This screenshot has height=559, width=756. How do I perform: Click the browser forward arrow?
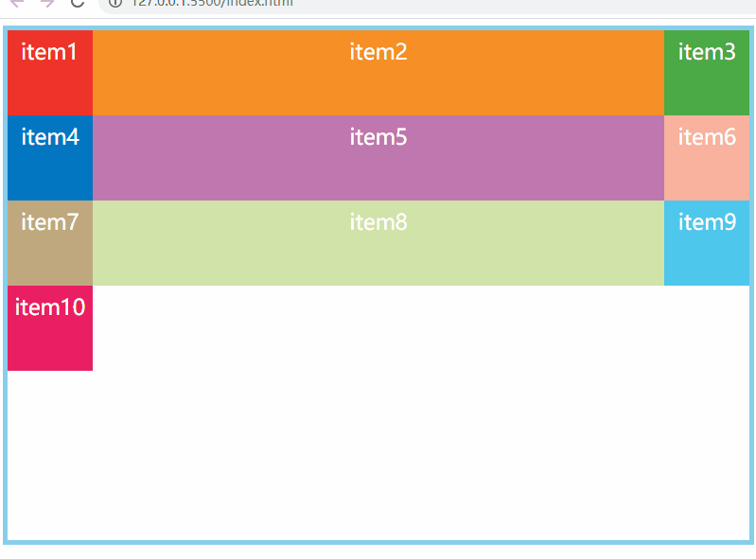point(47,3)
